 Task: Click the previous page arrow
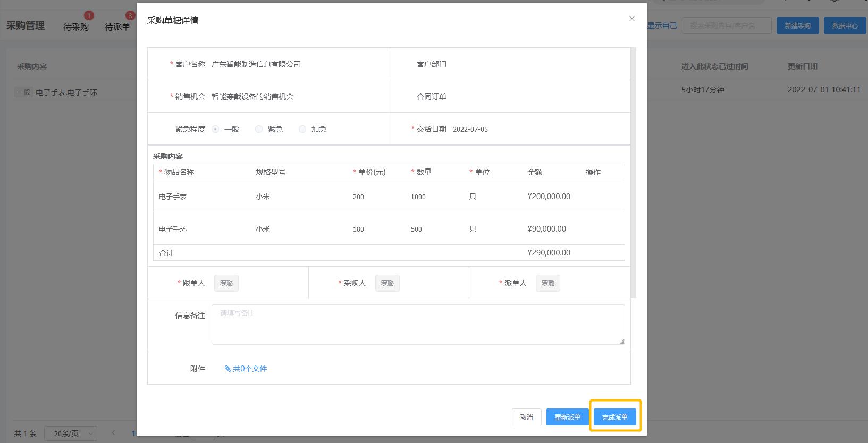113,433
